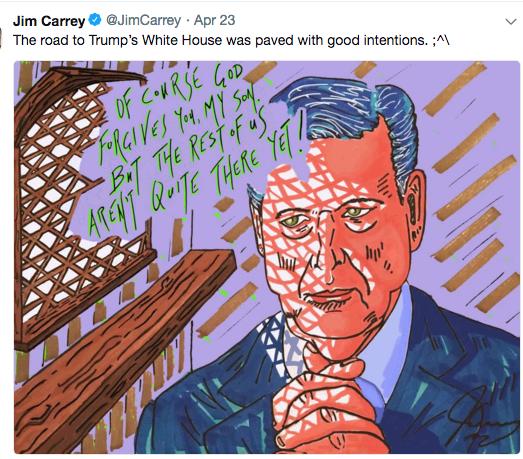The height and width of the screenshot is (459, 523).
Task: Open the Apr 23 timestamp link
Action: click(x=214, y=21)
